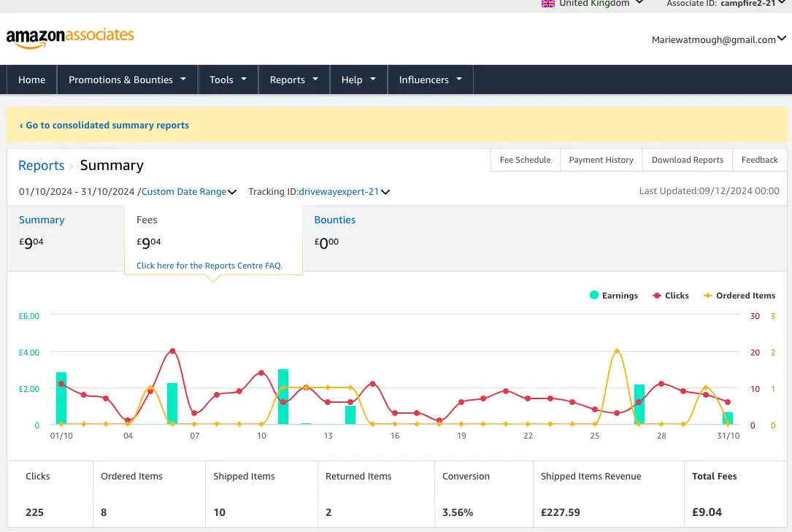792x532 pixels.
Task: Toggle the Earnings legend marker
Action: pos(594,296)
